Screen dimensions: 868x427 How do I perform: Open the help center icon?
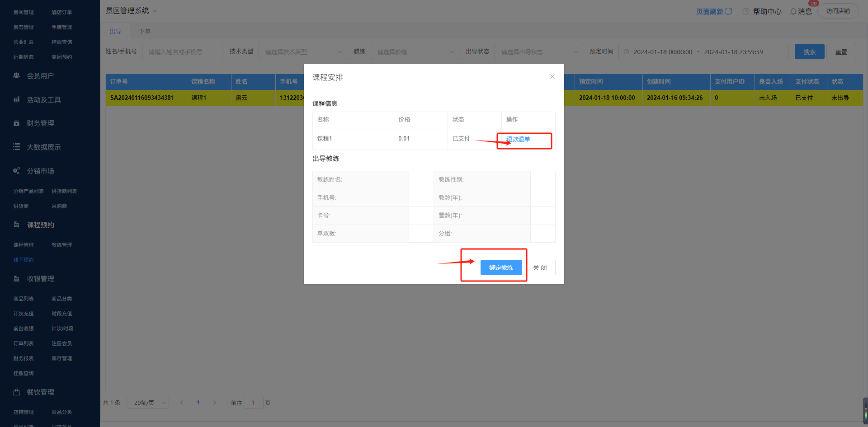tap(746, 11)
